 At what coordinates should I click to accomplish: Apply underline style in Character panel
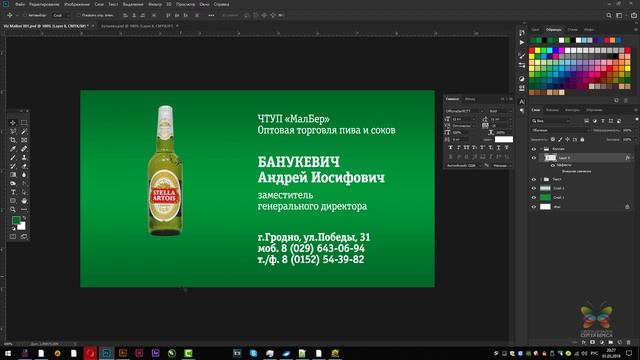tap(498, 147)
